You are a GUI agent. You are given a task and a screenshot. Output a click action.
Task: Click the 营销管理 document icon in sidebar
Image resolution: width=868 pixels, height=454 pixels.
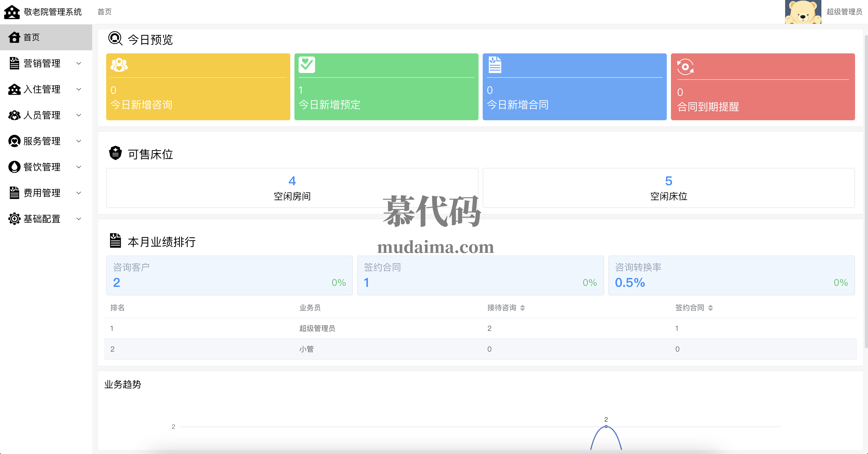[x=14, y=63]
